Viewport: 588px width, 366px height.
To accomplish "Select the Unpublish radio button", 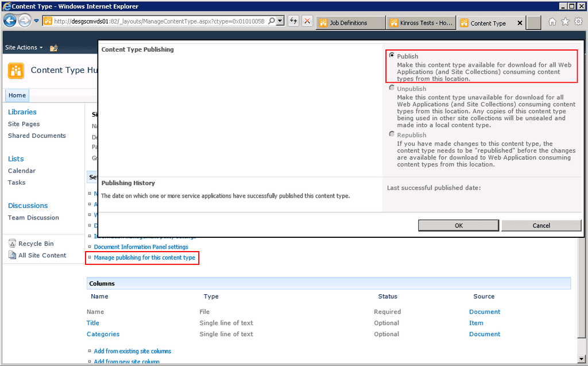I will [392, 88].
